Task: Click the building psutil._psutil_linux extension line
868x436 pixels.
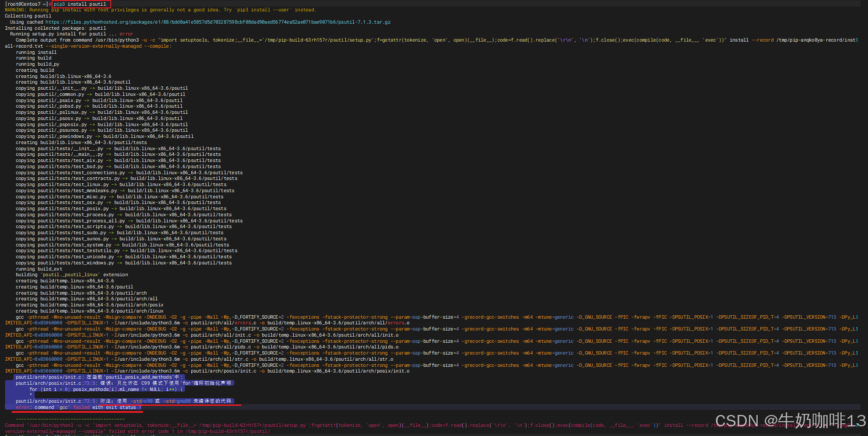Action: pyautogui.click(x=71, y=274)
